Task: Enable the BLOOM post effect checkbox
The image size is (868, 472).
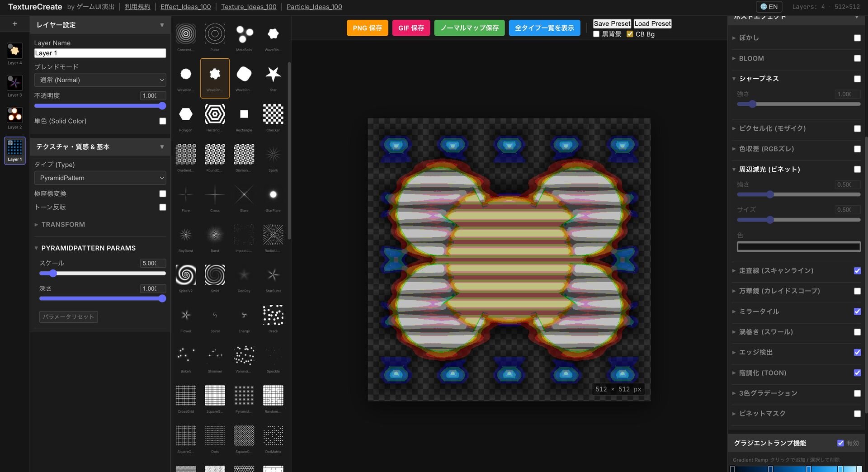Action: [x=857, y=58]
